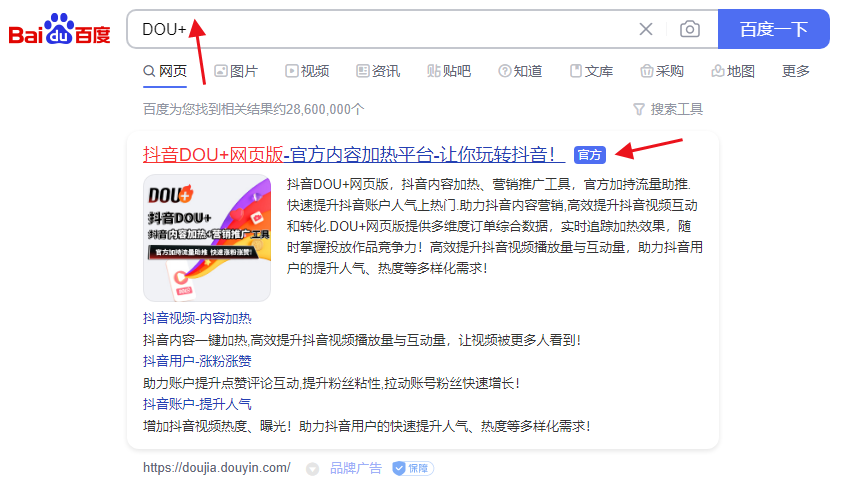Open the DOU+ promotional thumbnail image
This screenshot has width=850, height=480.
(x=207, y=238)
